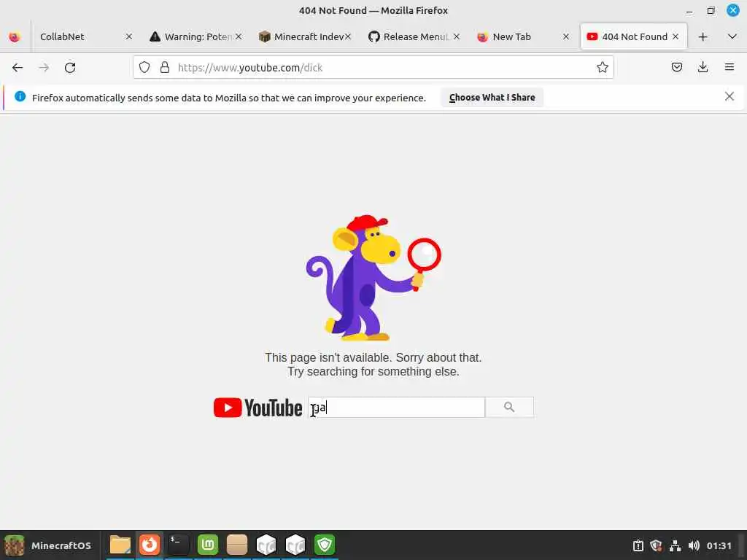Minimize the Firefox window

[689, 10]
